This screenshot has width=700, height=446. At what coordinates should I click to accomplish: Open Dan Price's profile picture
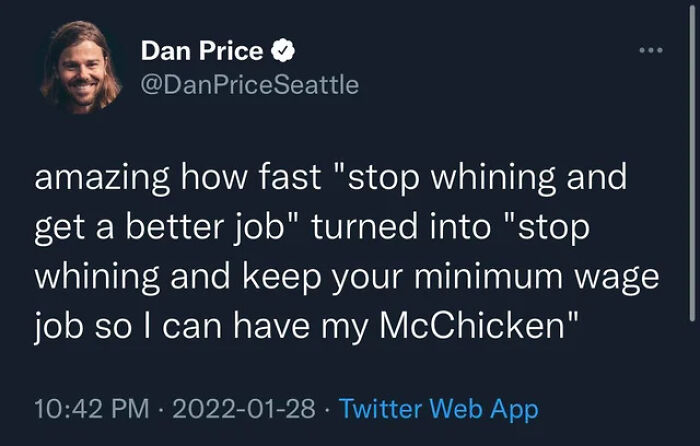click(x=80, y=67)
